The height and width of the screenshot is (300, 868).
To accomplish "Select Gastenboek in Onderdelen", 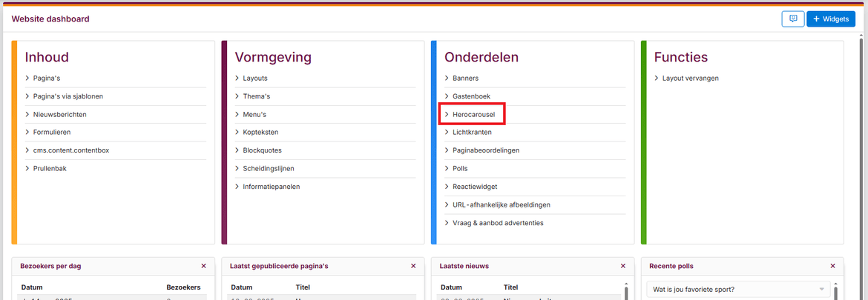I will tap(472, 96).
